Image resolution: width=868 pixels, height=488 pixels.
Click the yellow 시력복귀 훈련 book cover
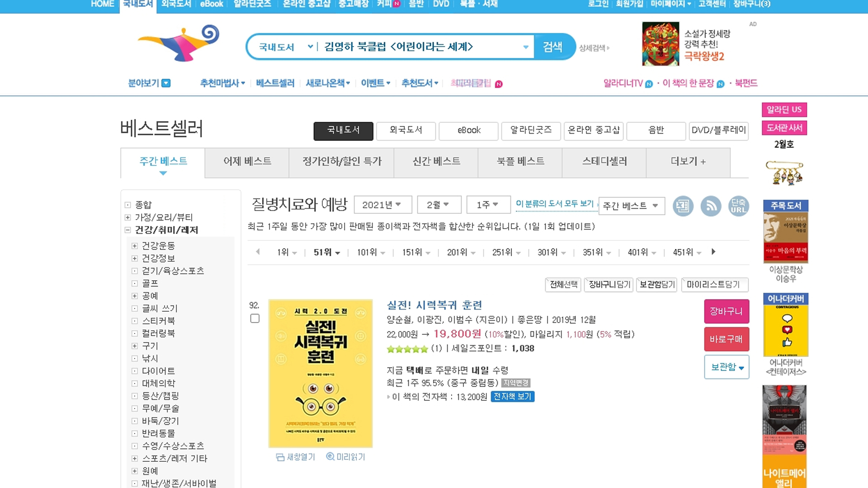(320, 373)
